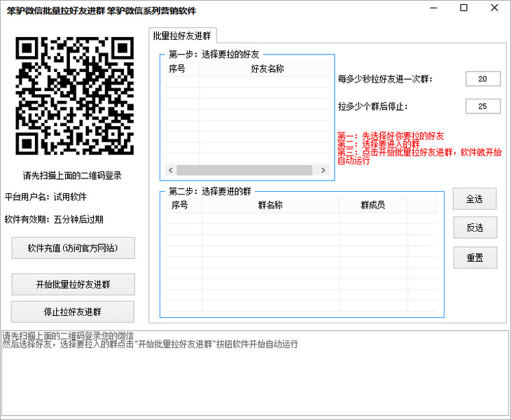The image size is (511, 420).
Task: Click 请先扫描上面的二维码登录 text
Action: (72, 176)
